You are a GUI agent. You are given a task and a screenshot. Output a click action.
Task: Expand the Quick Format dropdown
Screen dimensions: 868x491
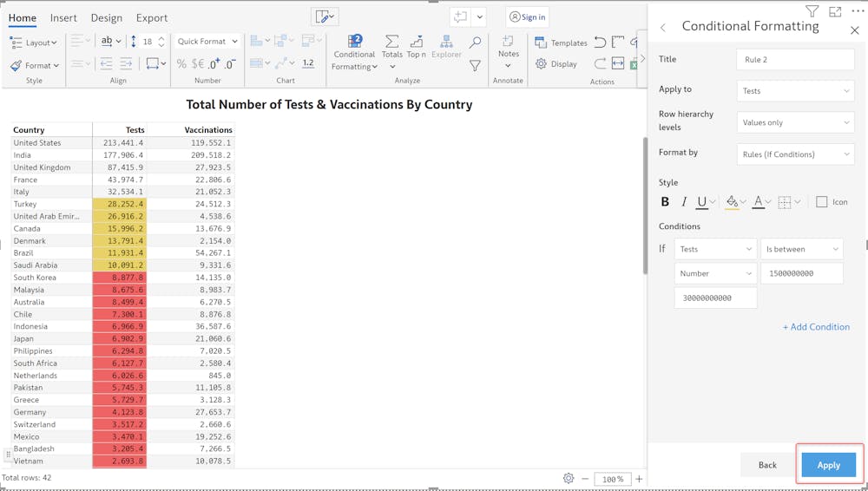(207, 42)
